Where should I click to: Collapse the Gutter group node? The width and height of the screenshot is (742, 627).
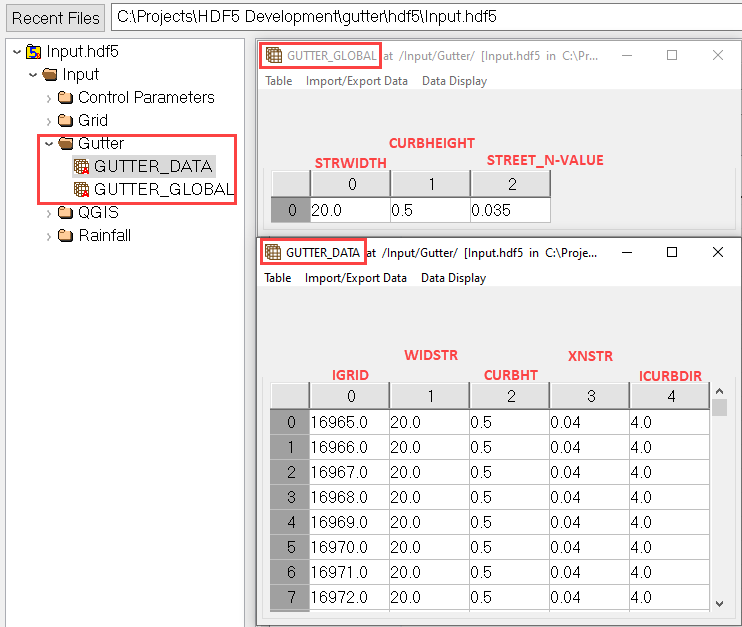pos(50,143)
